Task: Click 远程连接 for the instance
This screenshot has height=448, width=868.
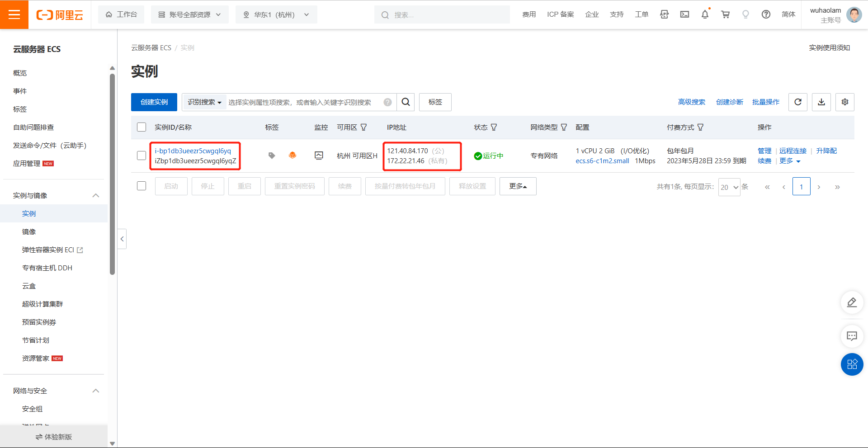Action: coord(793,151)
